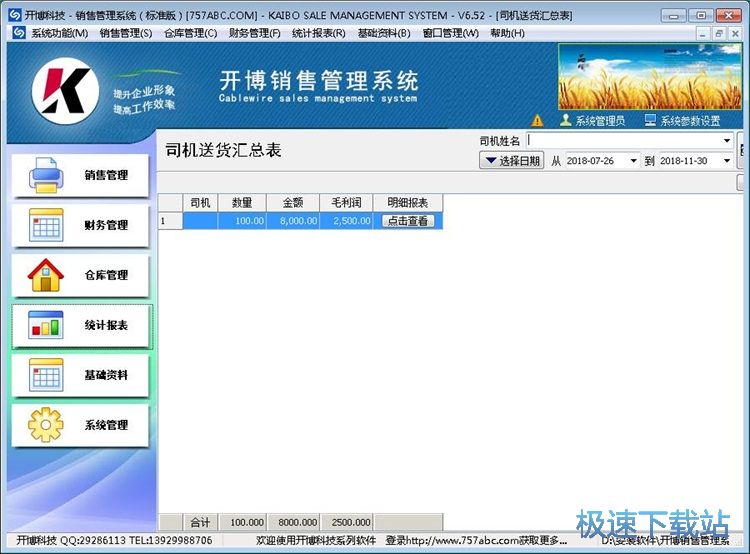Click the 8000.000 total amount cell
750x554 pixels.
click(x=293, y=522)
